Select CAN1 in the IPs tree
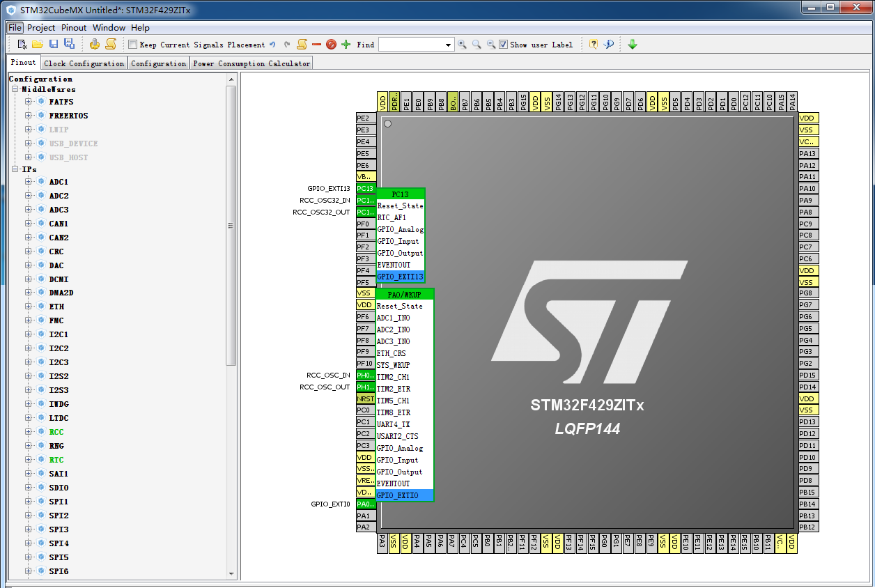The image size is (875, 588). (x=59, y=224)
